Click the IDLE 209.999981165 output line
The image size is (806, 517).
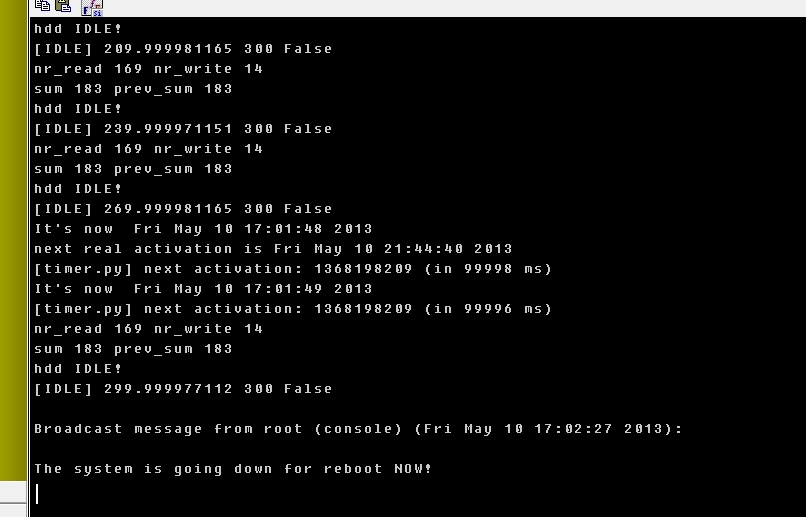184,49
